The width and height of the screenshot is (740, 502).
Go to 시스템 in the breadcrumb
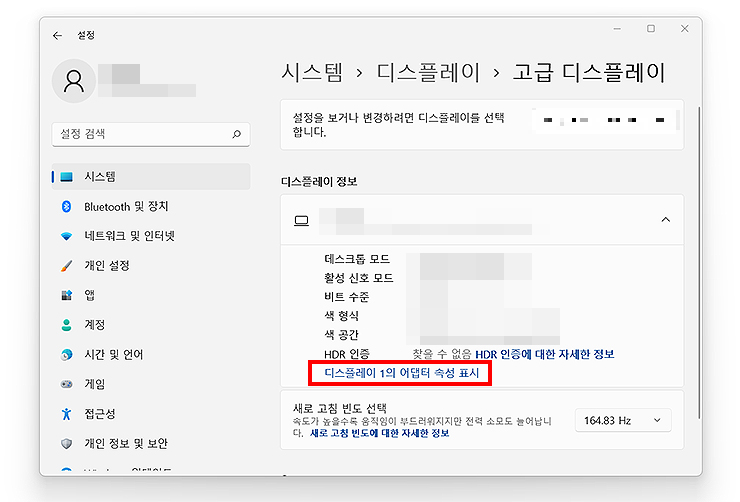(x=312, y=73)
